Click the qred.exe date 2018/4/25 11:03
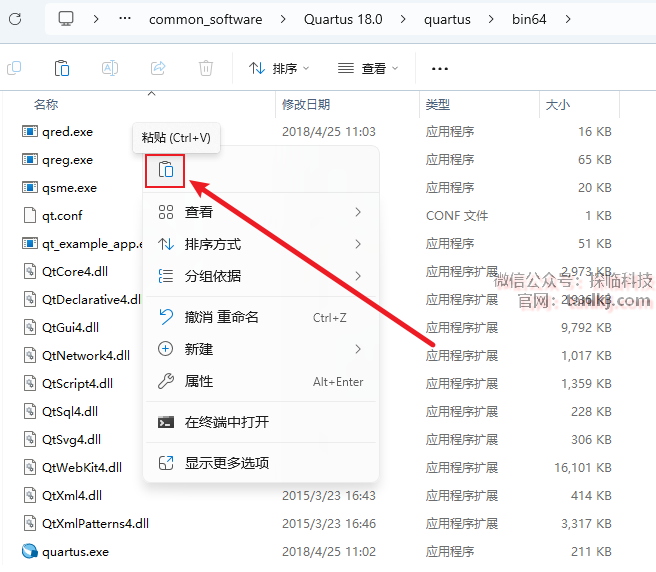This screenshot has height=572, width=656. point(329,132)
